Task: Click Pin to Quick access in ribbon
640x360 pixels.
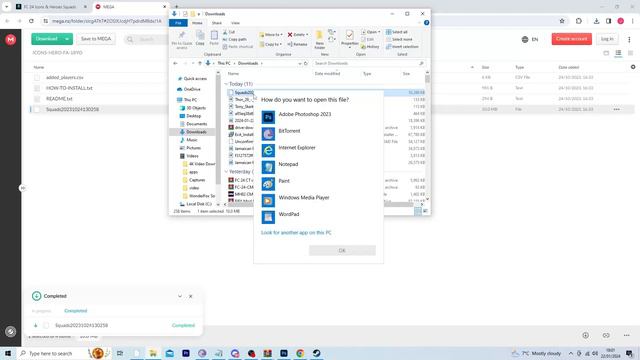Action: pos(182,40)
